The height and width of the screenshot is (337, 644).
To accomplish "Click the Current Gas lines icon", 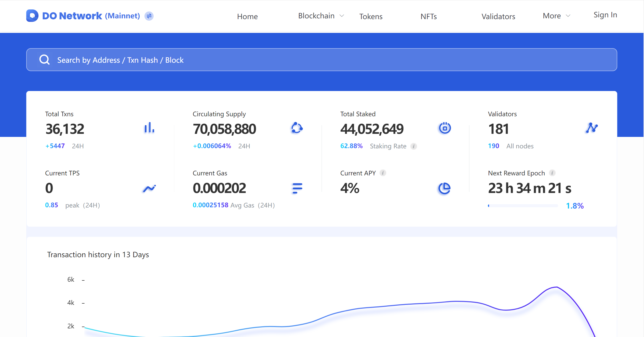I will click(x=297, y=188).
